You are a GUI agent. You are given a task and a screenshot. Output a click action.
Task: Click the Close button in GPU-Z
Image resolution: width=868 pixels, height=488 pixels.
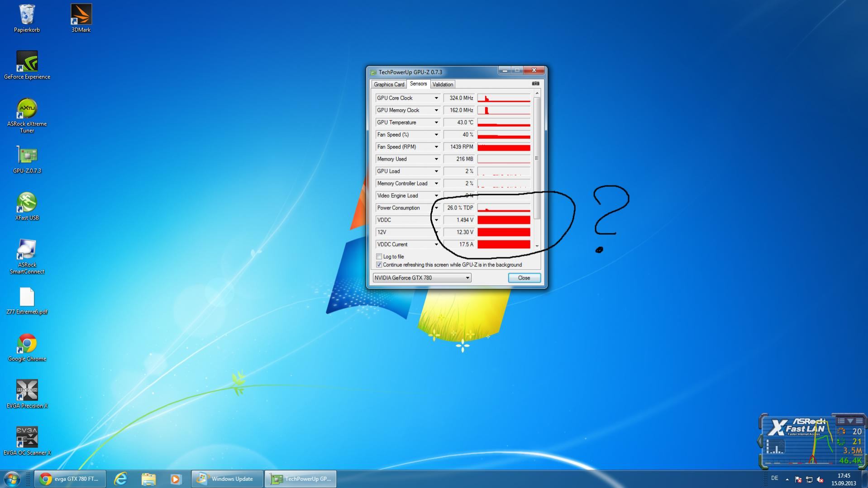pos(524,278)
